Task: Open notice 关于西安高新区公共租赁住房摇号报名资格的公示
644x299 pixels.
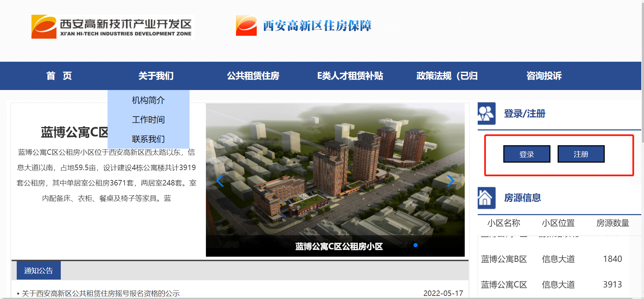Action: tap(101, 294)
